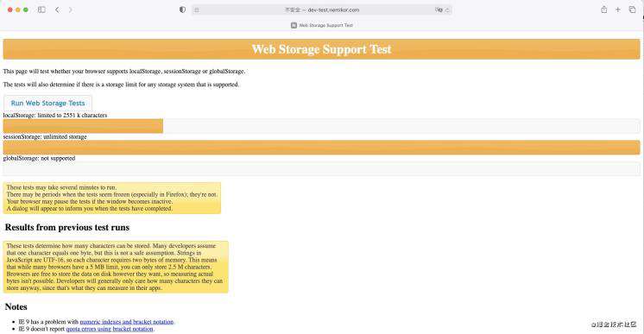This screenshot has height=334, width=644.
Task: Toggle the Safari sidebar
Action: 41,9
